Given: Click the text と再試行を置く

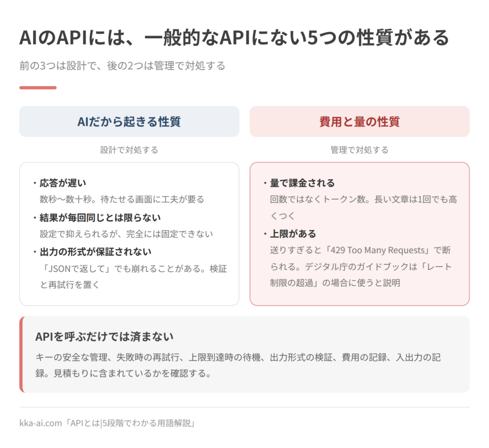Looking at the screenshot, I should [70, 285].
